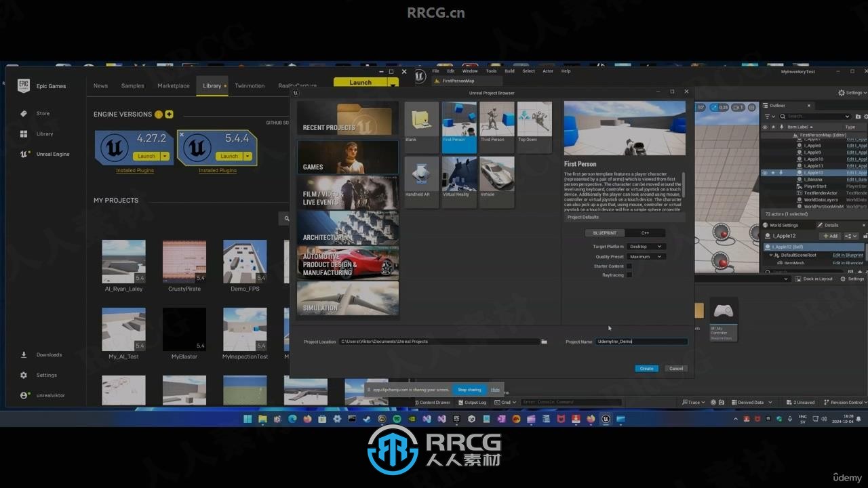
Task: Click the Project Name input field
Action: pyautogui.click(x=642, y=342)
